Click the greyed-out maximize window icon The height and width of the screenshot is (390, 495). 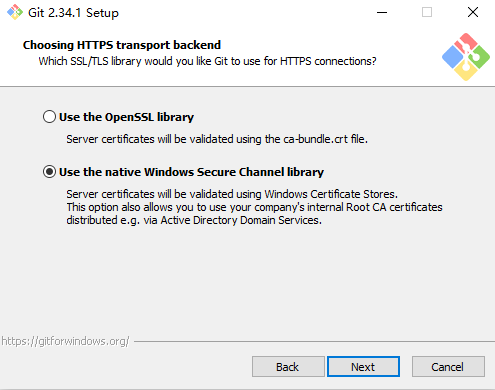tap(427, 13)
